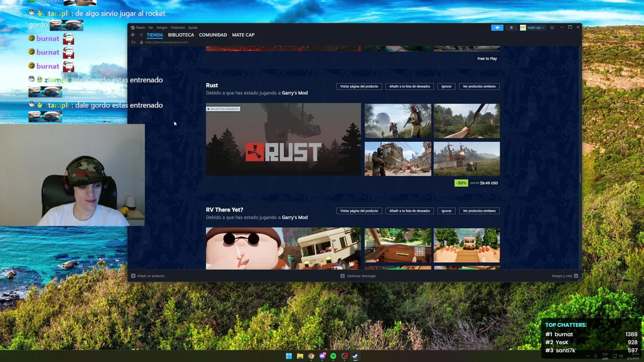Click the Big Picture mode monitor icon

552,28
